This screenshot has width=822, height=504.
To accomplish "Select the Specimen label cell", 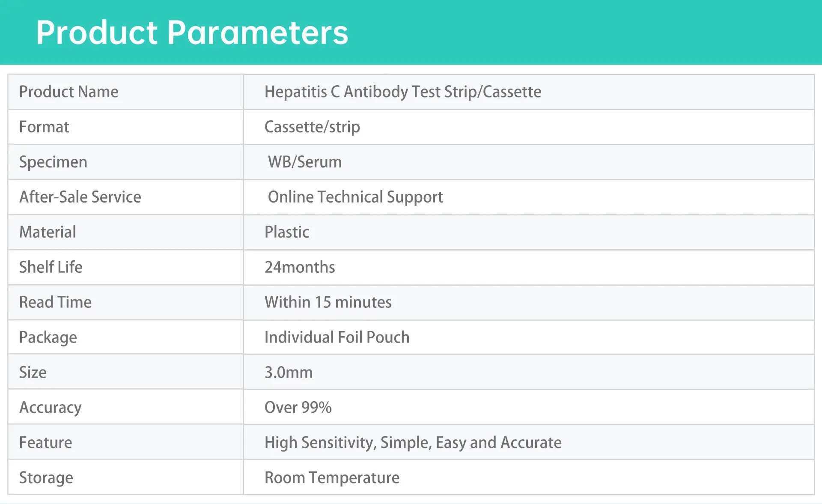I will click(53, 162).
